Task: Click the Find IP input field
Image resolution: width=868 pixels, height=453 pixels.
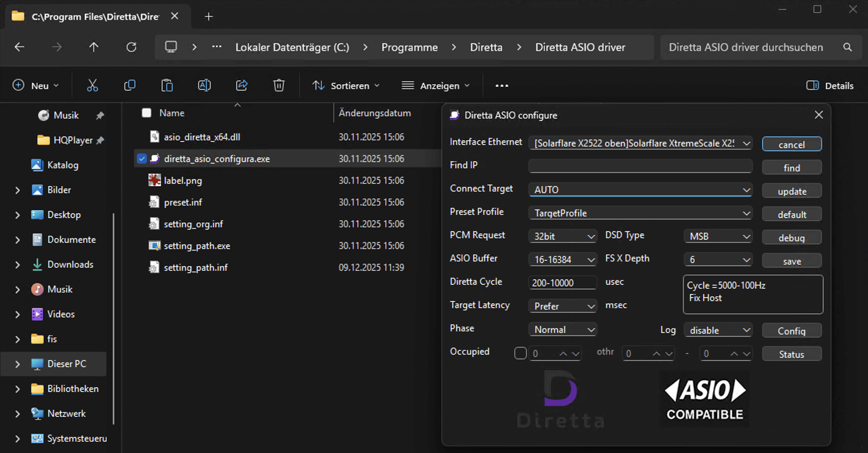Action: [x=640, y=166]
